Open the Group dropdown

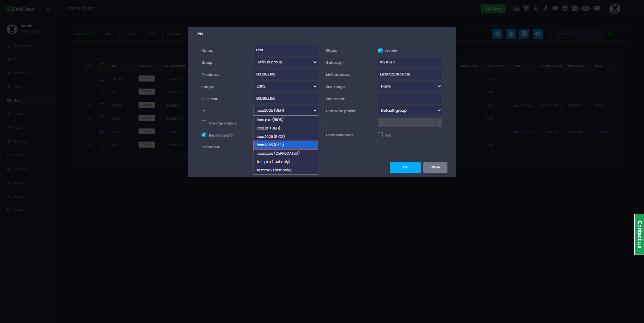285,62
